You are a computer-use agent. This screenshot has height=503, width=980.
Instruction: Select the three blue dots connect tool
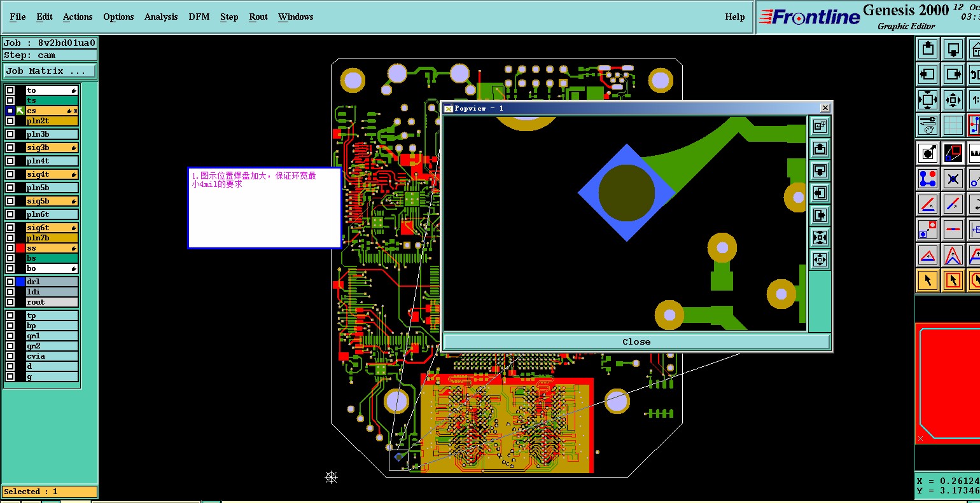[x=928, y=179]
